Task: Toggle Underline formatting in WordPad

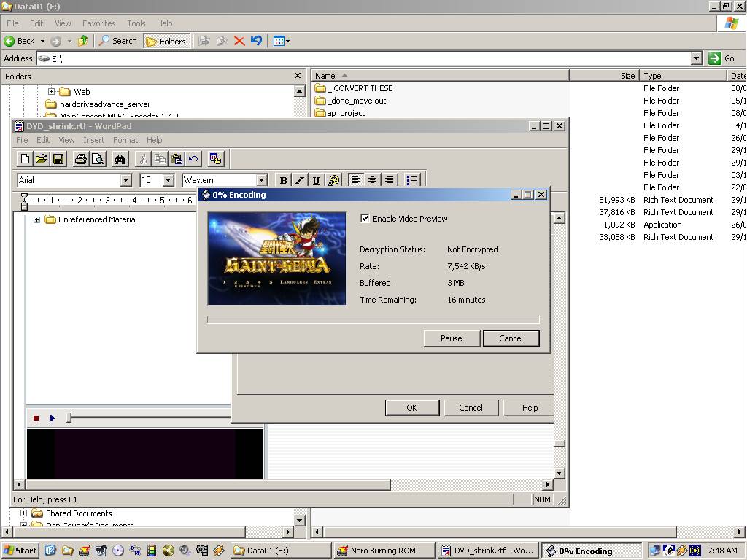Action: [x=316, y=180]
